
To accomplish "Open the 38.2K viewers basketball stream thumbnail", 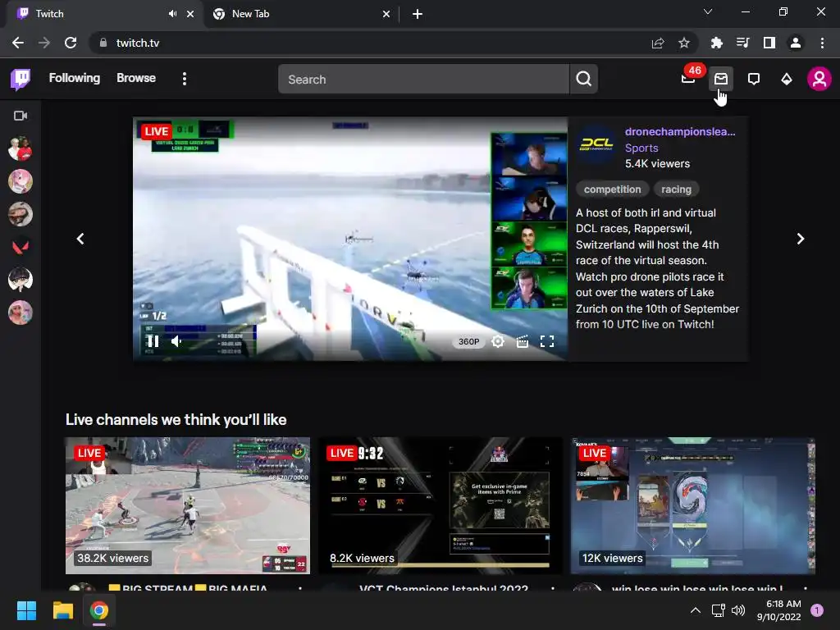I will [188, 505].
